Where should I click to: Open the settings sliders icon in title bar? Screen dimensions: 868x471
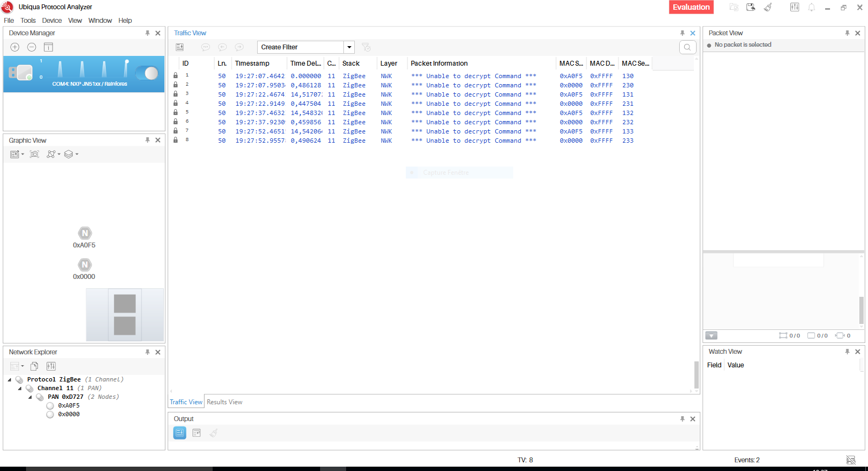794,7
